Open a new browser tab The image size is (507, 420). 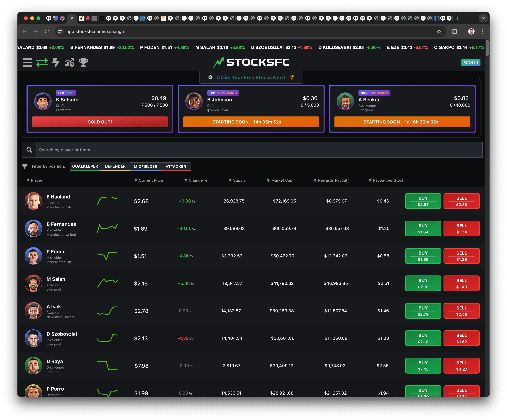[458, 18]
